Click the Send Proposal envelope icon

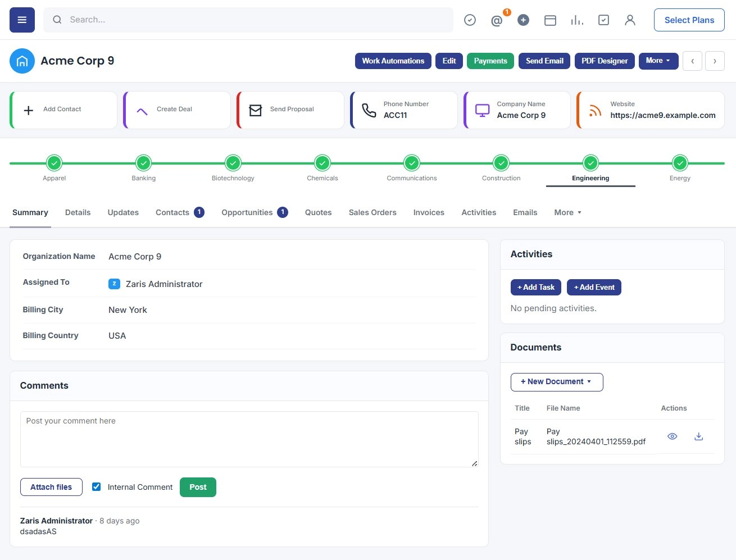coord(256,110)
